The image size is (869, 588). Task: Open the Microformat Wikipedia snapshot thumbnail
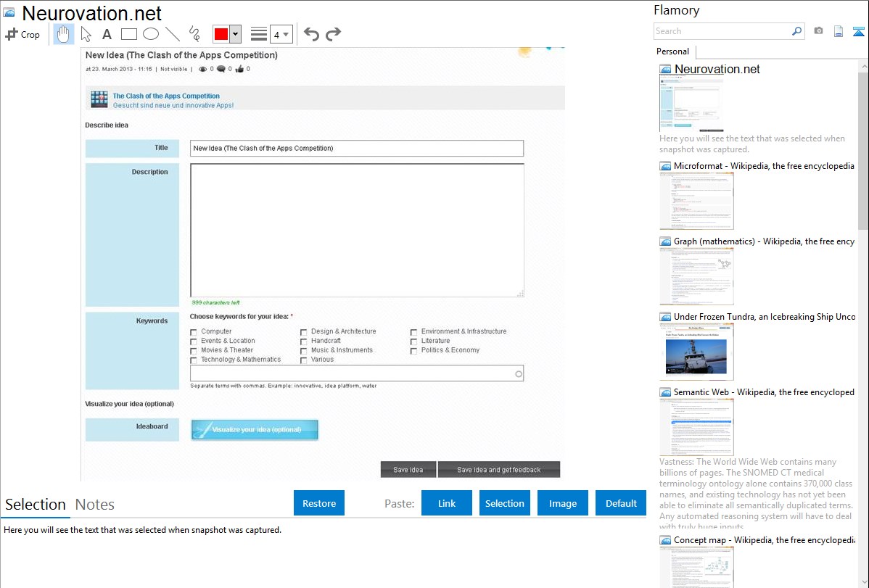click(696, 201)
